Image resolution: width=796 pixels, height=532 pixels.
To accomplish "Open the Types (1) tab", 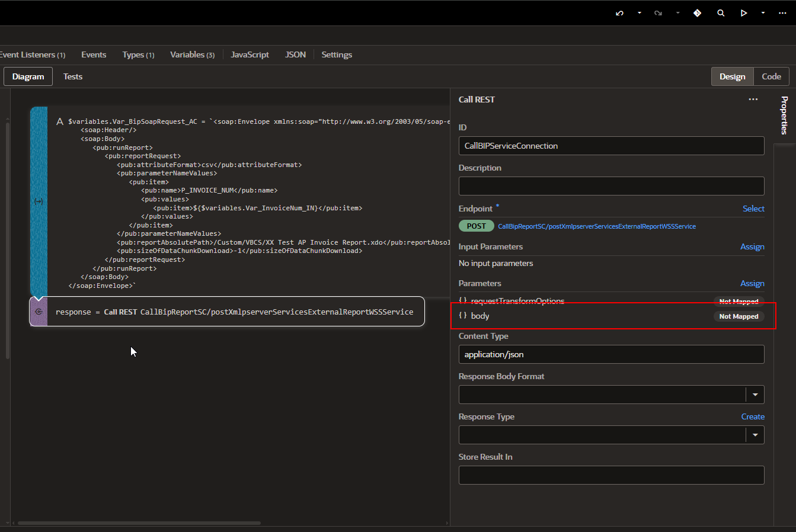I will tap(138, 55).
